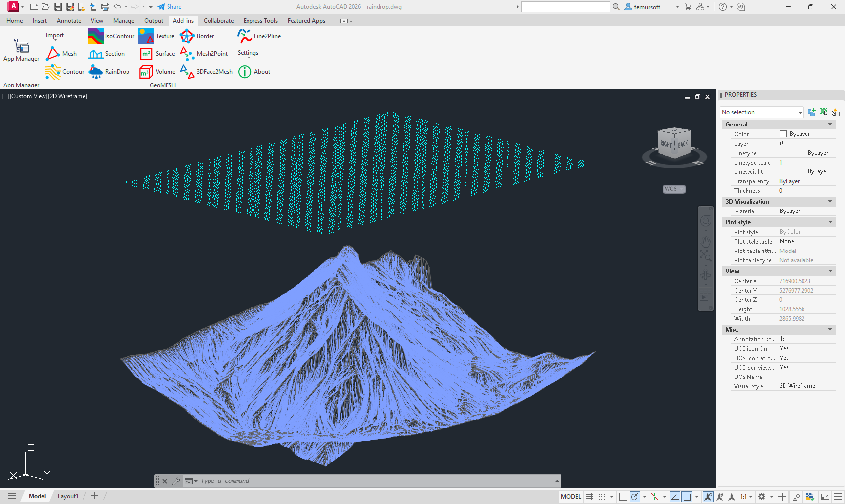Toggle polar tracking in status bar
845x504 pixels.
tap(635, 497)
